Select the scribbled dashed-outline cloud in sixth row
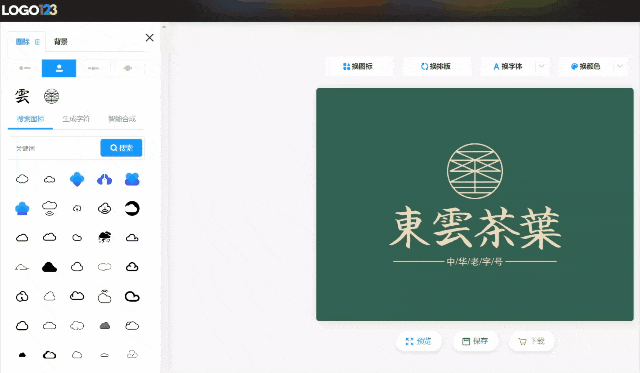 [x=77, y=326]
